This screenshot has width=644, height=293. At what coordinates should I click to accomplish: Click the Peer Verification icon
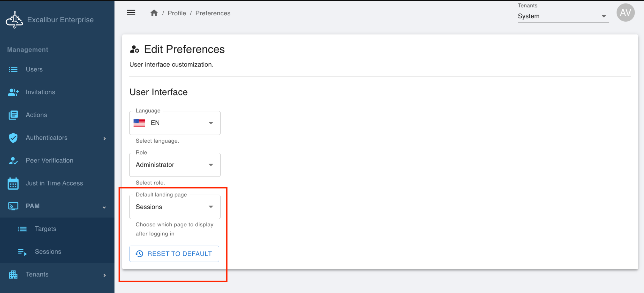click(x=13, y=160)
